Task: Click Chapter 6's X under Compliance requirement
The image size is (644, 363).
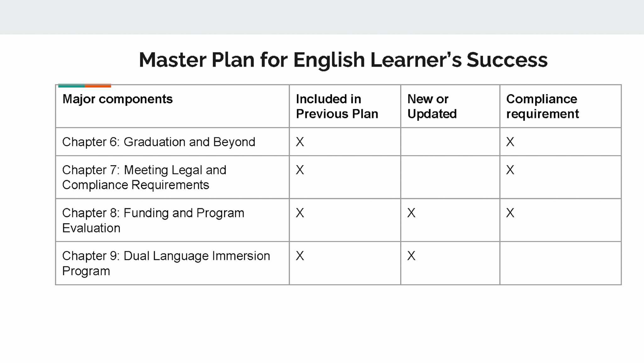Action: click(x=510, y=142)
